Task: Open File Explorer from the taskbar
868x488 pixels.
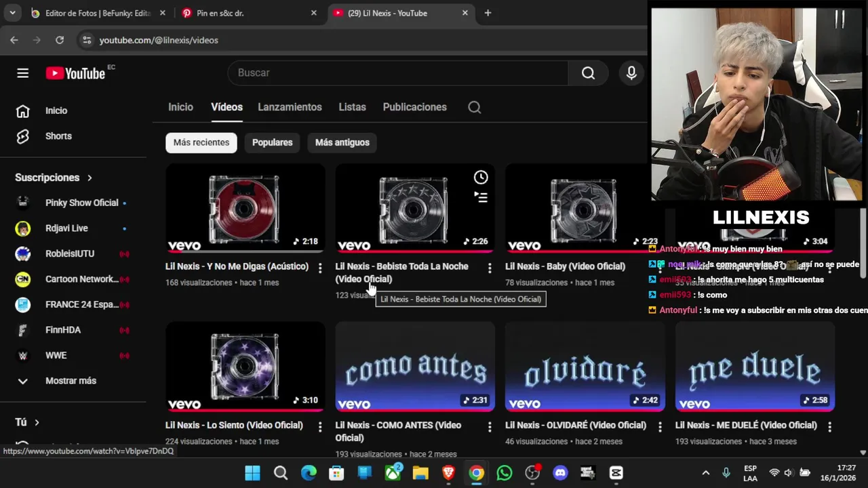Action: [x=420, y=472]
